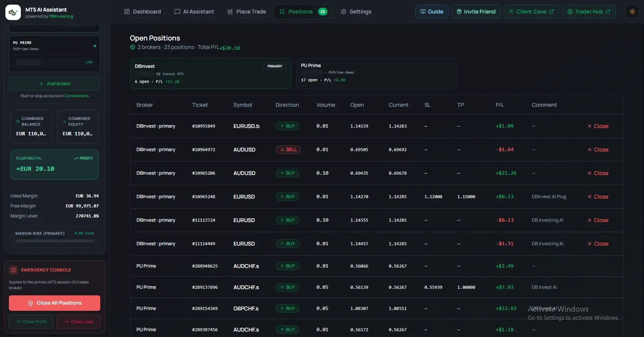Viewport: 644px width, 337px height.
Task: Click BUY badge on GBPCHF.s row
Action: (x=287, y=308)
